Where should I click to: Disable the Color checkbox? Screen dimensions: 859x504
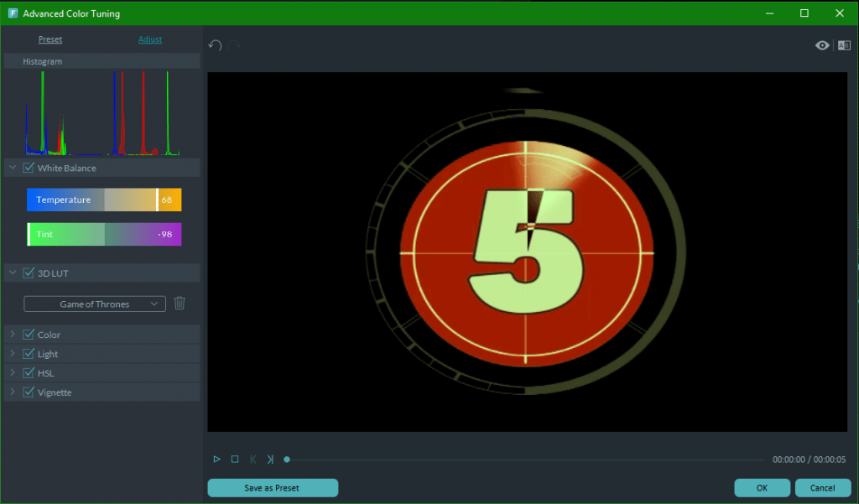(29, 334)
